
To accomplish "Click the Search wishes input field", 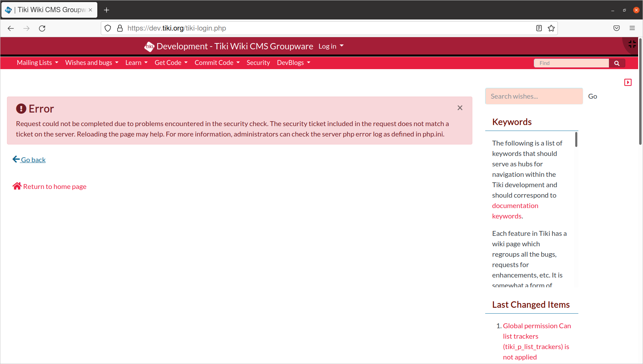I will click(534, 96).
